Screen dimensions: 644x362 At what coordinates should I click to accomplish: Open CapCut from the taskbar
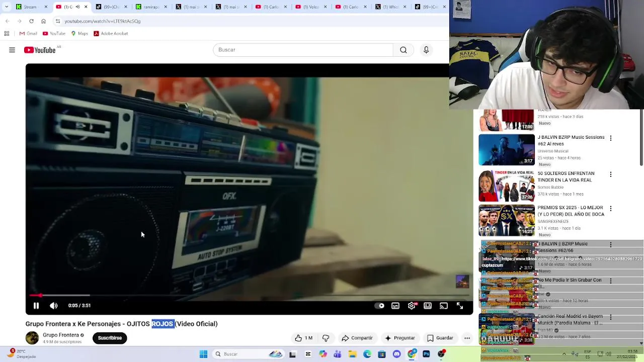click(x=308, y=354)
